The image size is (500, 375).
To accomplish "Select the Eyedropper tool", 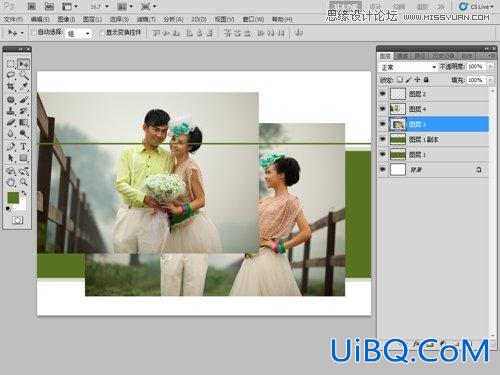I will [23, 87].
